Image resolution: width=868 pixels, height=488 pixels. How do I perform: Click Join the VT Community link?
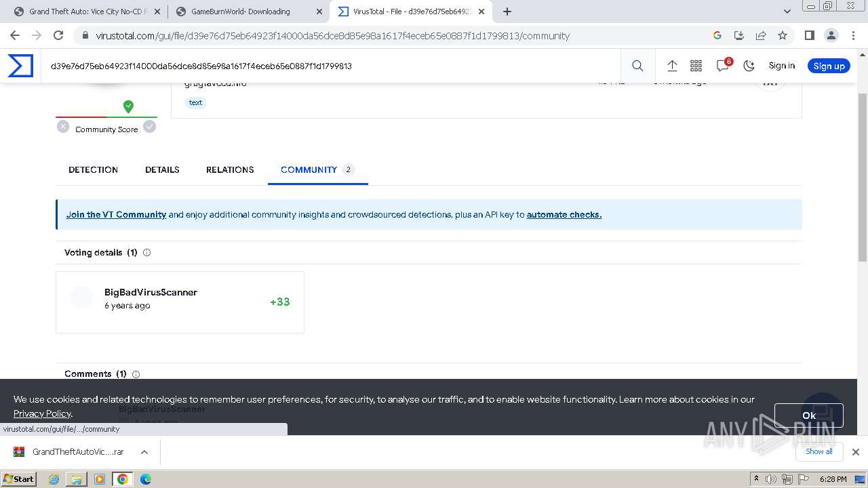coord(116,214)
